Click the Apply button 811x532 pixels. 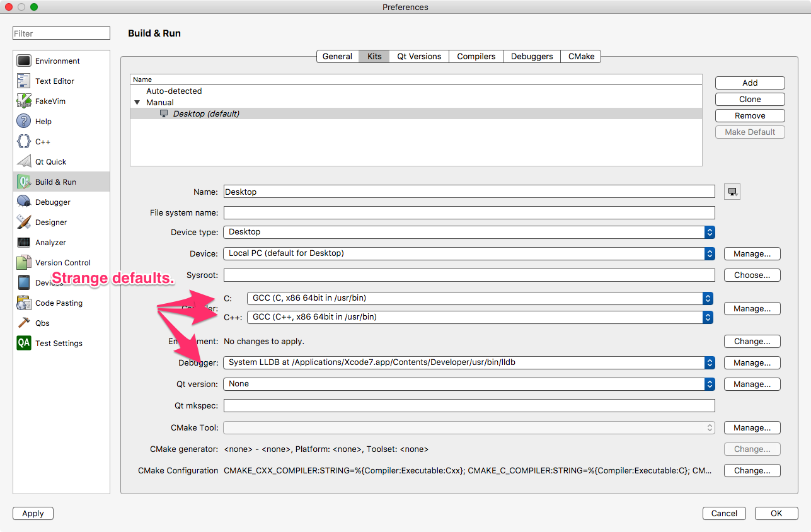coord(33,513)
